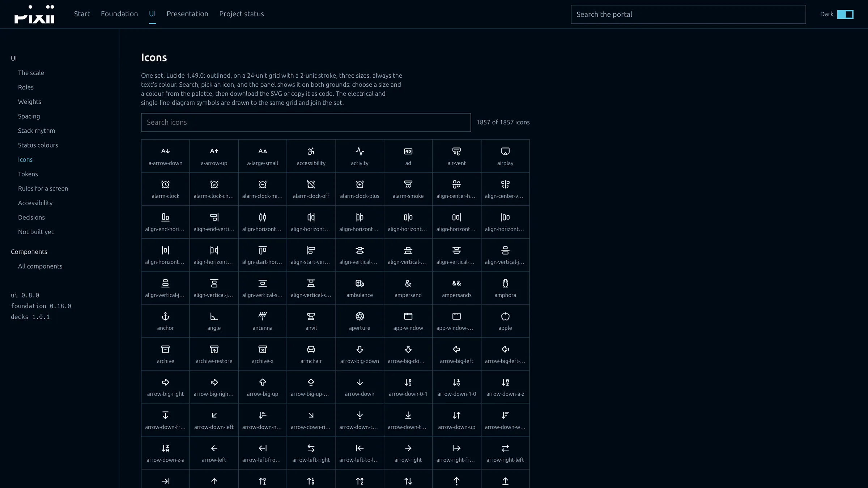Open the Presentation tab
Viewport: 868px width, 488px height.
[187, 14]
